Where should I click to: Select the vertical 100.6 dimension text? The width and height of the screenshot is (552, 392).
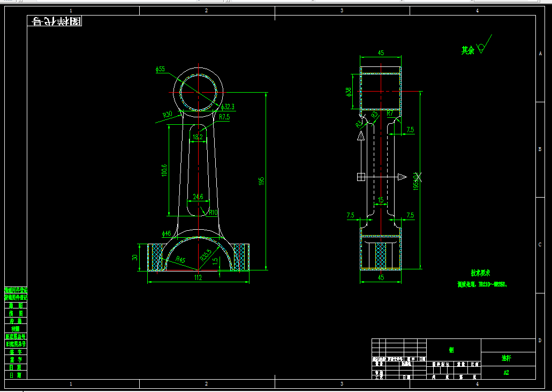coord(164,170)
